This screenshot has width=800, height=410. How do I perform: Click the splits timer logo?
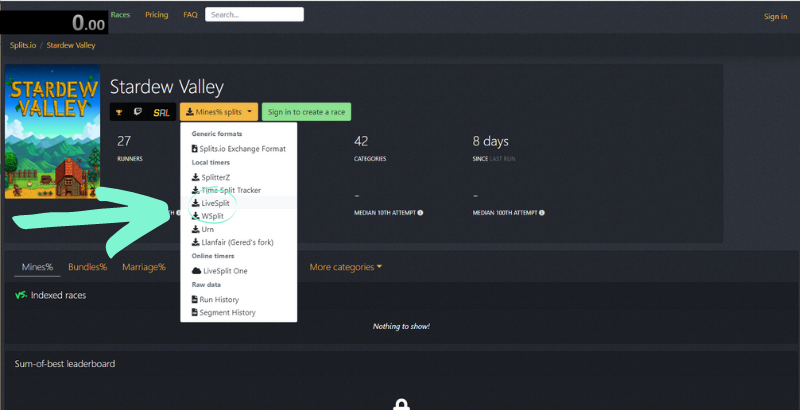pyautogui.click(x=53, y=20)
